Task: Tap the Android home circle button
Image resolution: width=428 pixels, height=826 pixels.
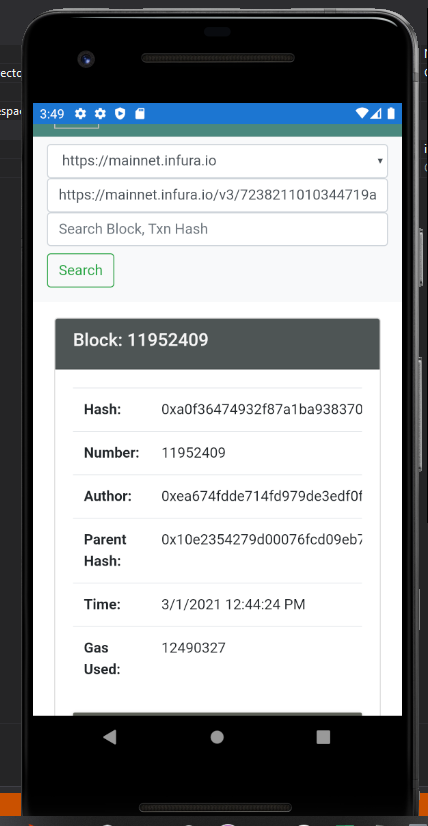Action: tap(217, 737)
